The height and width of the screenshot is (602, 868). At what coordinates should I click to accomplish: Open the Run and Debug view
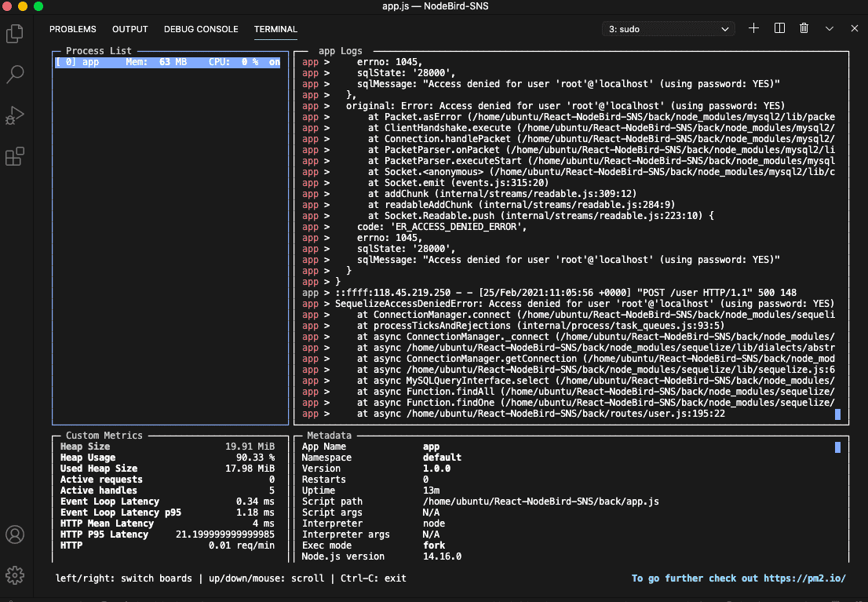point(14,115)
